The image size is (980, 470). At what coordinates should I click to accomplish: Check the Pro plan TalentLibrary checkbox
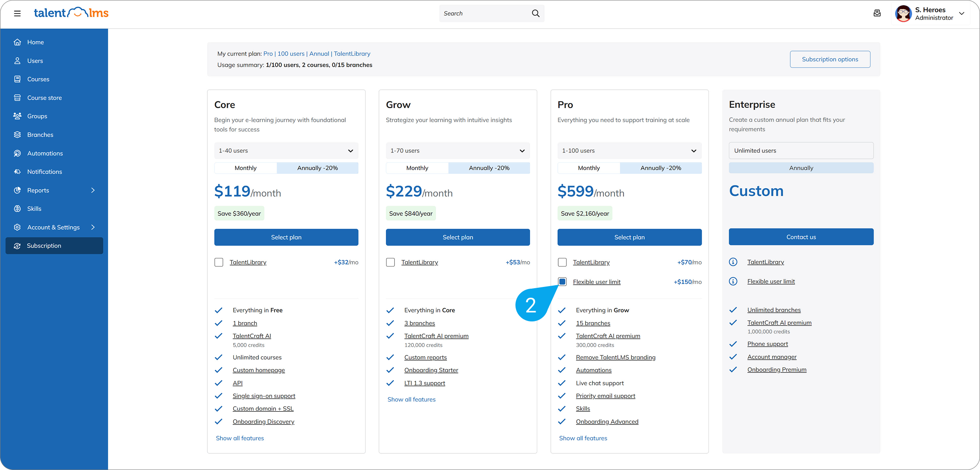click(562, 262)
